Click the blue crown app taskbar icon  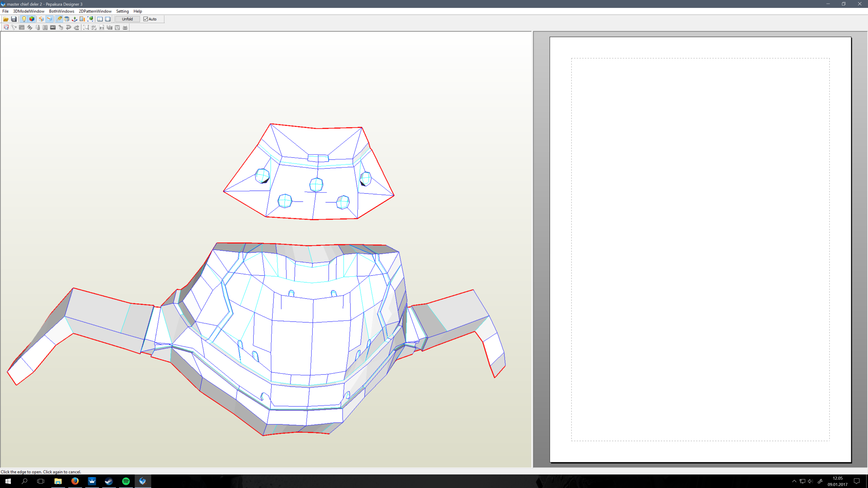(92, 481)
